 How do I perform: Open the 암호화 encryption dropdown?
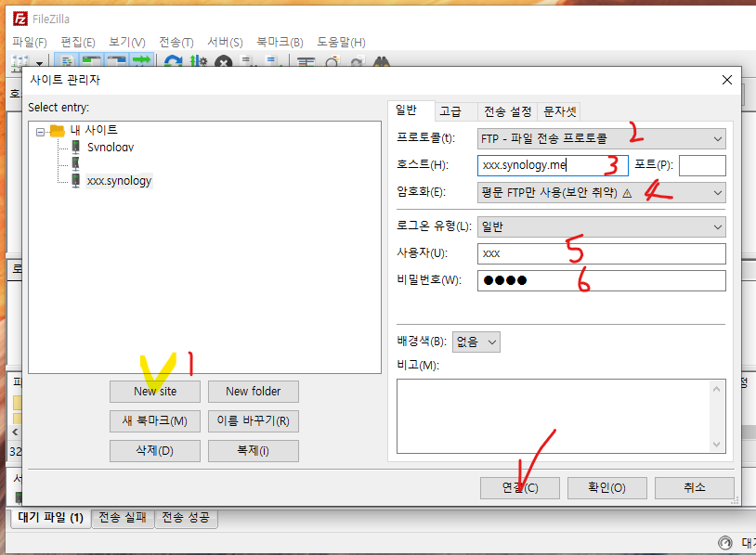pos(601,193)
